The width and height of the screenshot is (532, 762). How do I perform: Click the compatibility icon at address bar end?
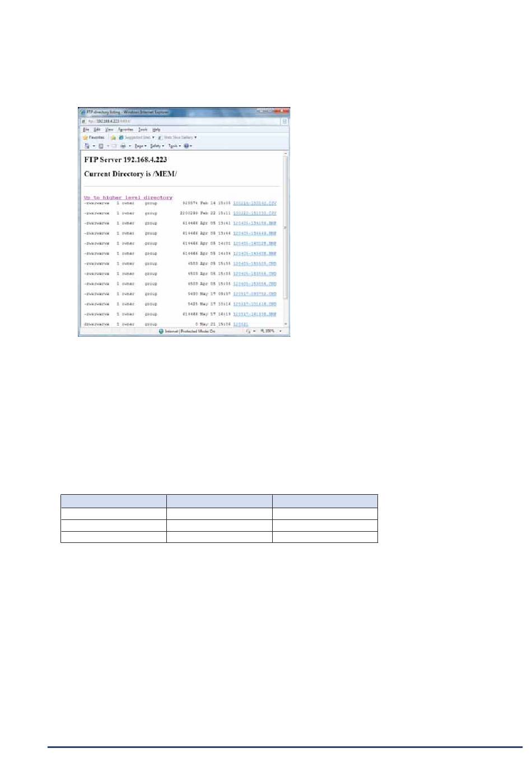pos(284,121)
